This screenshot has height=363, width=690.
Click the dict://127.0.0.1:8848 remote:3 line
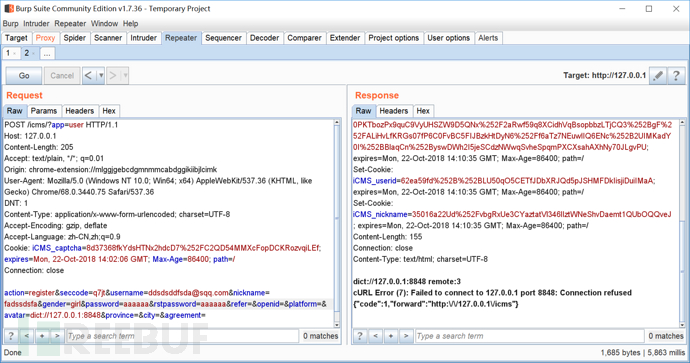(407, 282)
